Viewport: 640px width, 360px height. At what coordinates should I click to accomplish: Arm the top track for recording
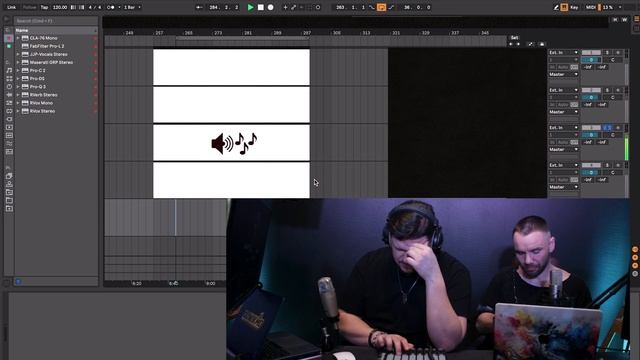tap(618, 53)
